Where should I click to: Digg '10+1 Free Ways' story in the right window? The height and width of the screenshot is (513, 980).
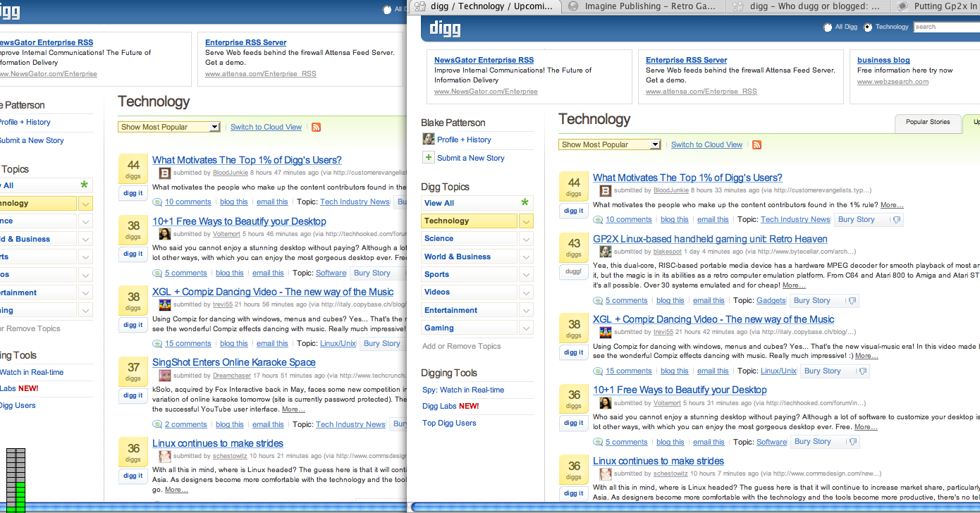(574, 423)
